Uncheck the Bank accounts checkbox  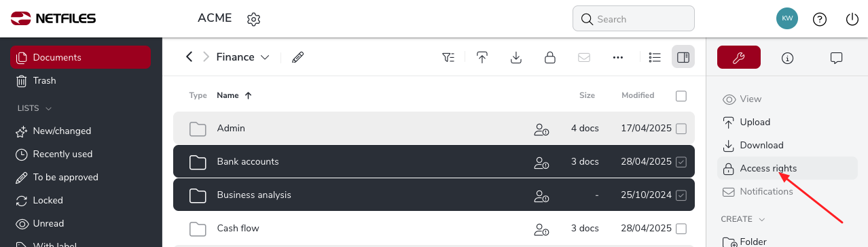(681, 162)
